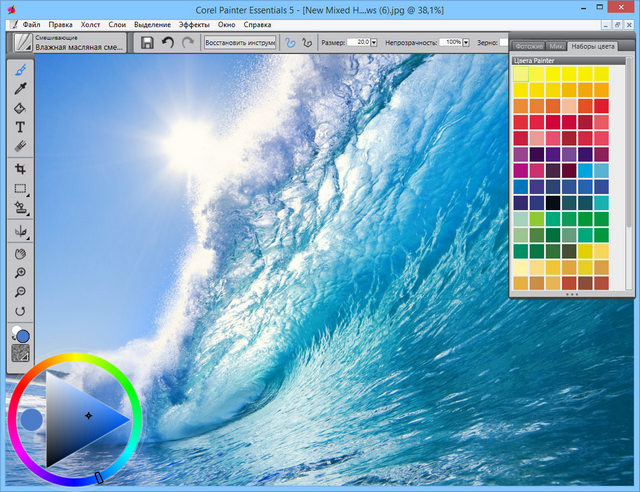
Task: Click the Rotate Page tool
Action: pyautogui.click(x=20, y=311)
